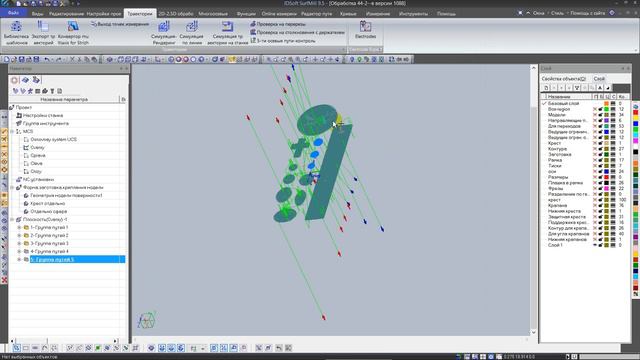640x360 pixels.
Task: Toggle lock on Размеры layer
Action: [600, 177]
